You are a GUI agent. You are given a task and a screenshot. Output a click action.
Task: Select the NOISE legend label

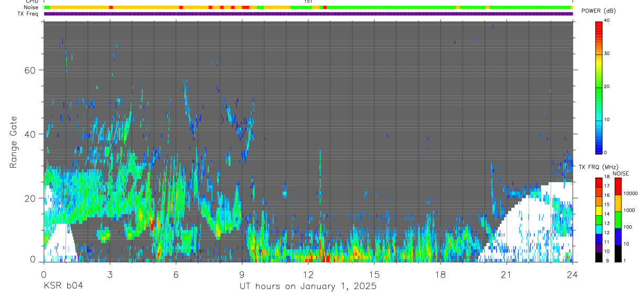pos(621,173)
